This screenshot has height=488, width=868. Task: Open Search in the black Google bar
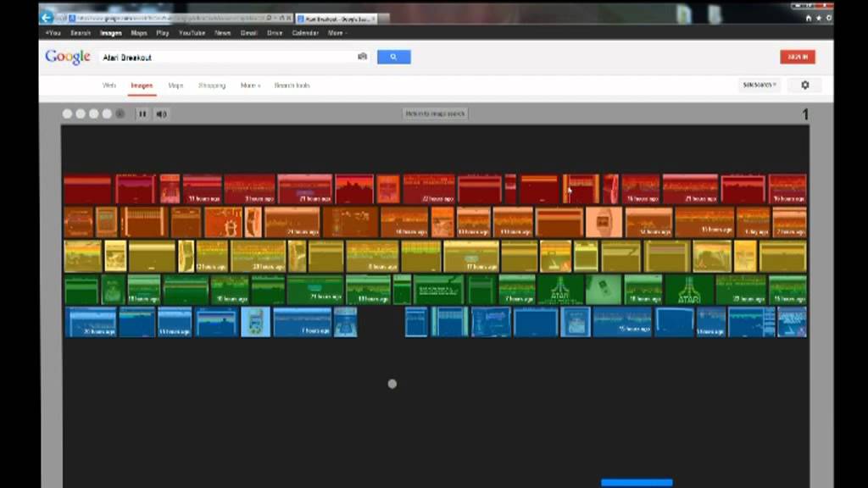coord(81,33)
